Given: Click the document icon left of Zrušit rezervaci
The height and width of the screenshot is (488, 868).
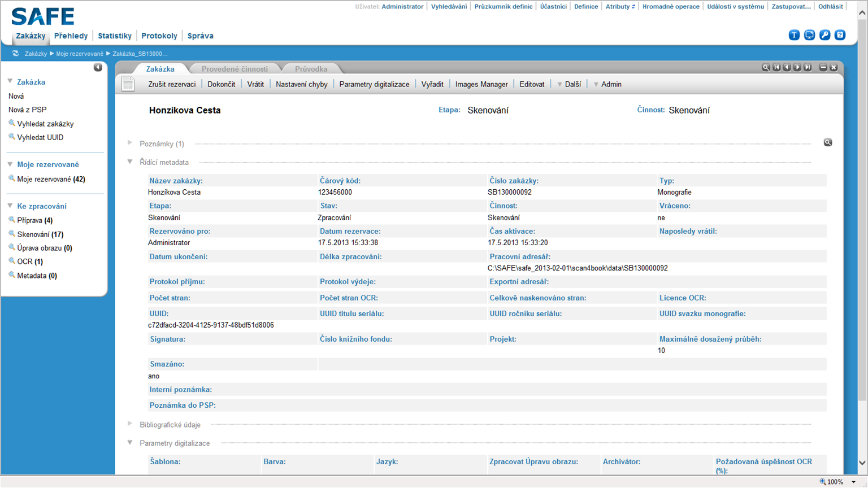Looking at the screenshot, I should pos(128,84).
